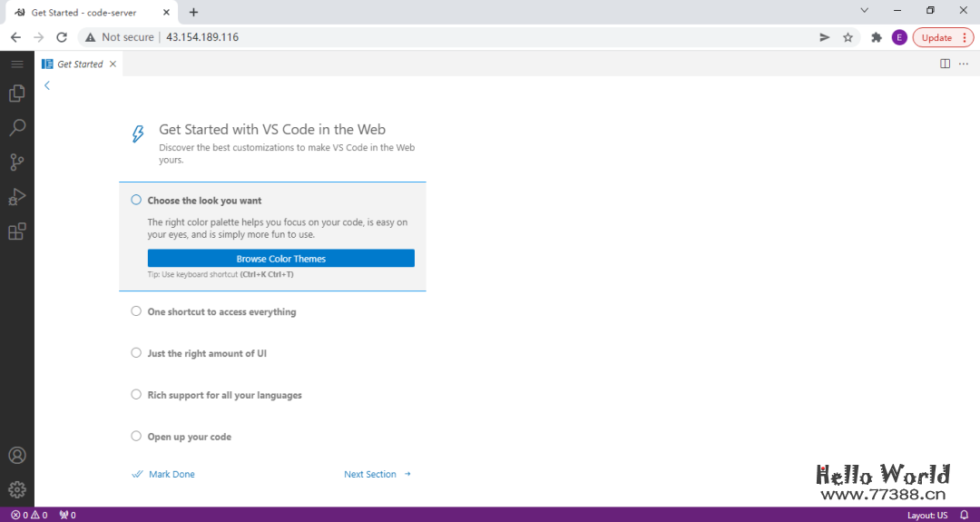980x522 pixels.
Task: Open the editor More Actions ellipsis menu
Action: 964,64
